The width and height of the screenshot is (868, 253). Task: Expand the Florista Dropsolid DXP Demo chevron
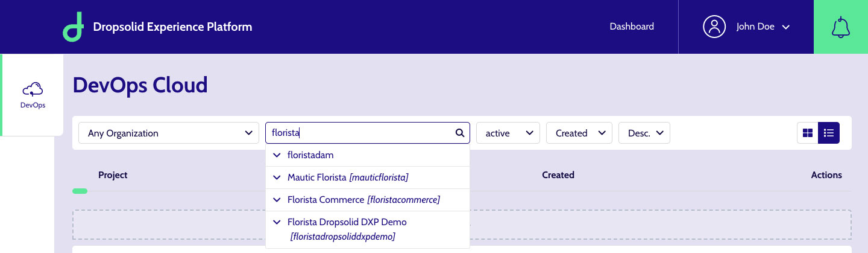point(277,222)
